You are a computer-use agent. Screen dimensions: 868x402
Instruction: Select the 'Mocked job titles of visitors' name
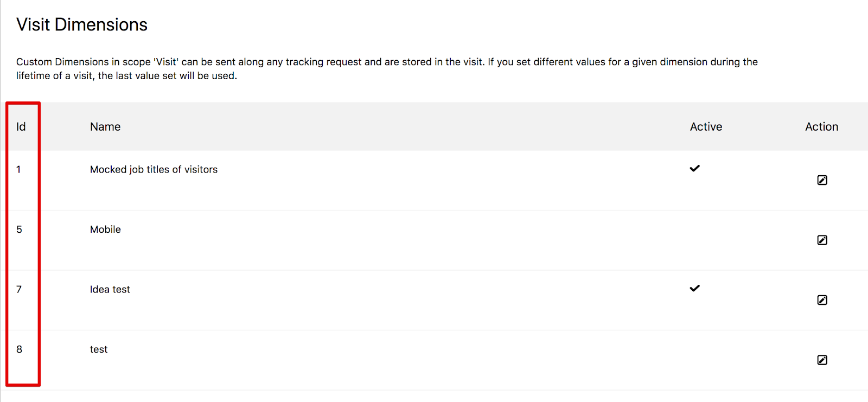154,169
